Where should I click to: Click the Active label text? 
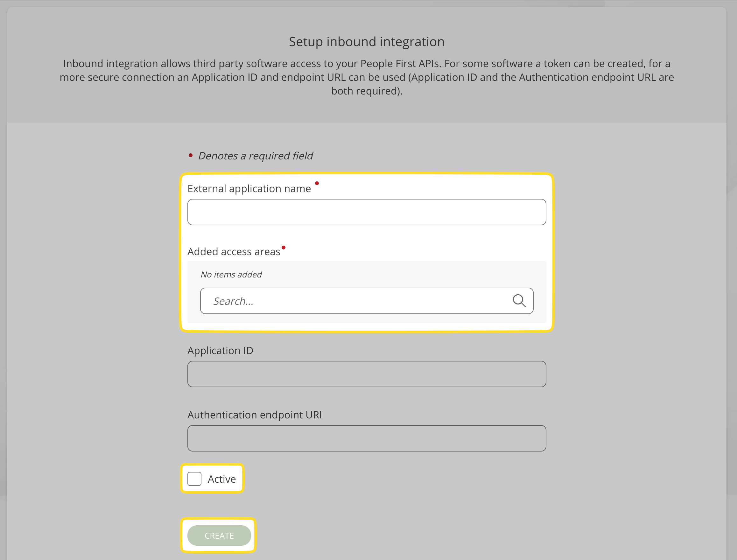[222, 479]
